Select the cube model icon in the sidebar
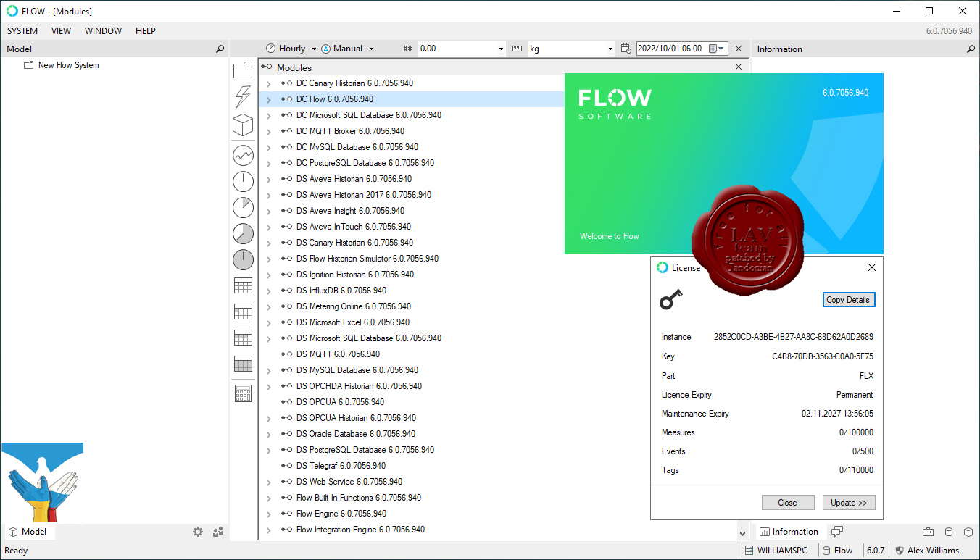Image resolution: width=980 pixels, height=560 pixels. click(243, 125)
